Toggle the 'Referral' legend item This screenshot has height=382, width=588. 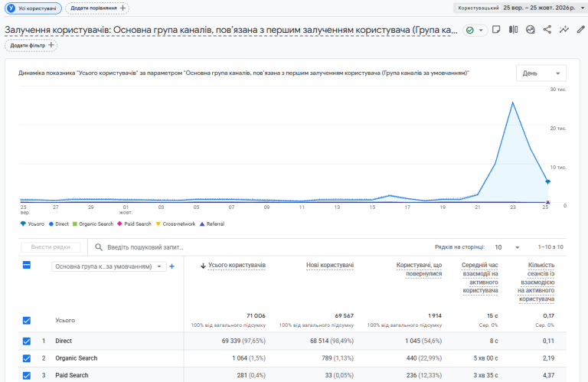pyautogui.click(x=212, y=224)
